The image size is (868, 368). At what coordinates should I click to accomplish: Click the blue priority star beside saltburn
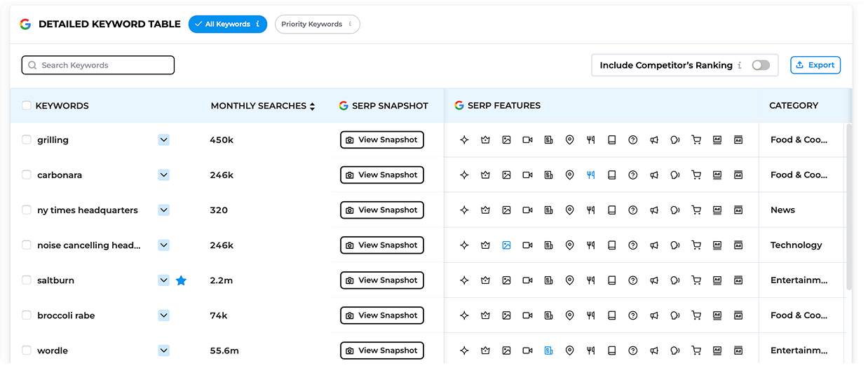181,280
